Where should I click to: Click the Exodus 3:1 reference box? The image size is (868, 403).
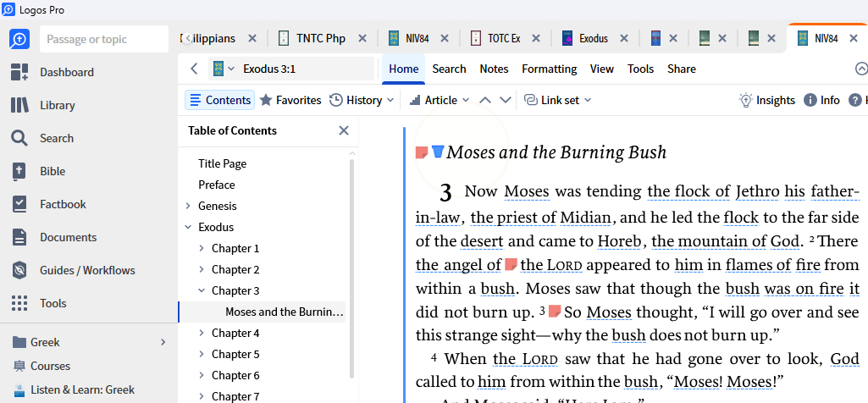point(291,69)
